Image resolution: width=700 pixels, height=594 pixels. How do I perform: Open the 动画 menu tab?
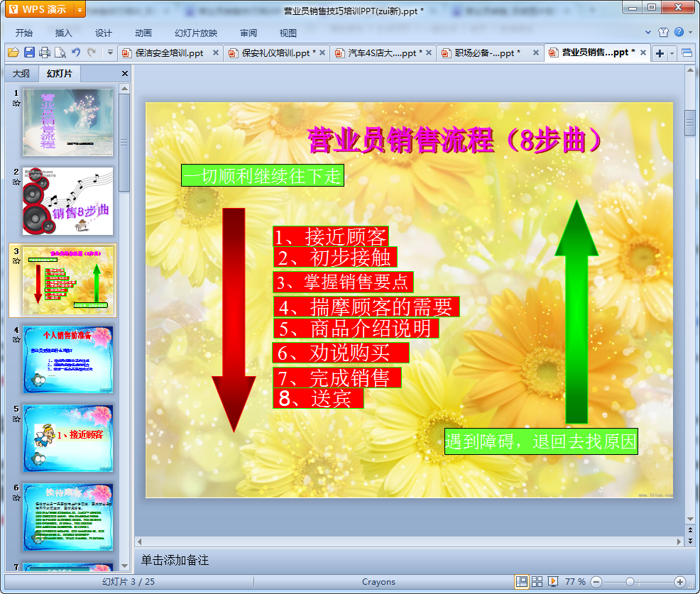click(x=143, y=33)
